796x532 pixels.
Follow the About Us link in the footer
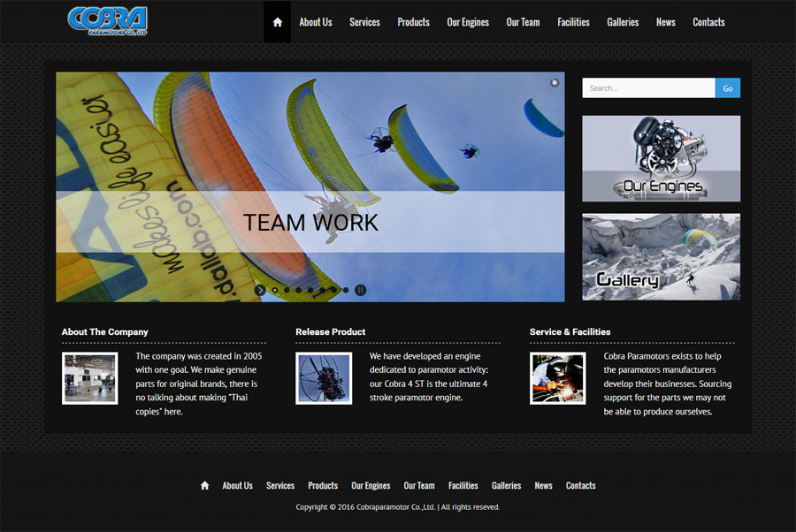click(238, 485)
